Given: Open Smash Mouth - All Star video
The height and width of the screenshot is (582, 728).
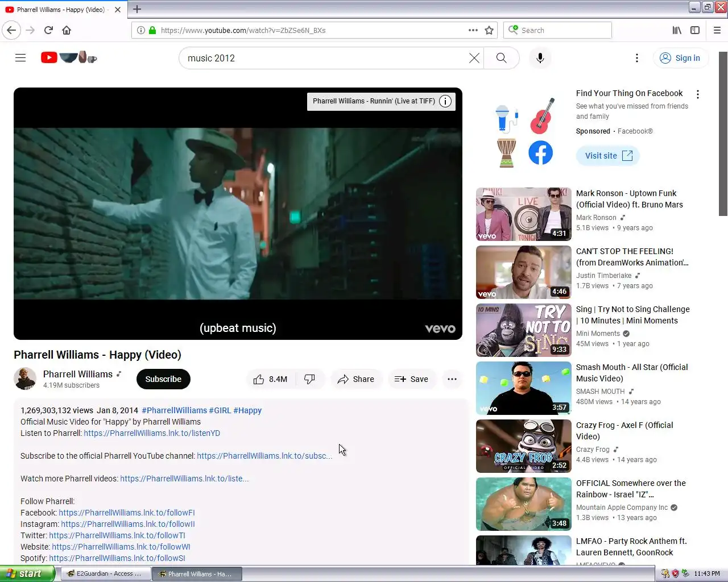Looking at the screenshot, I should pos(632,373).
